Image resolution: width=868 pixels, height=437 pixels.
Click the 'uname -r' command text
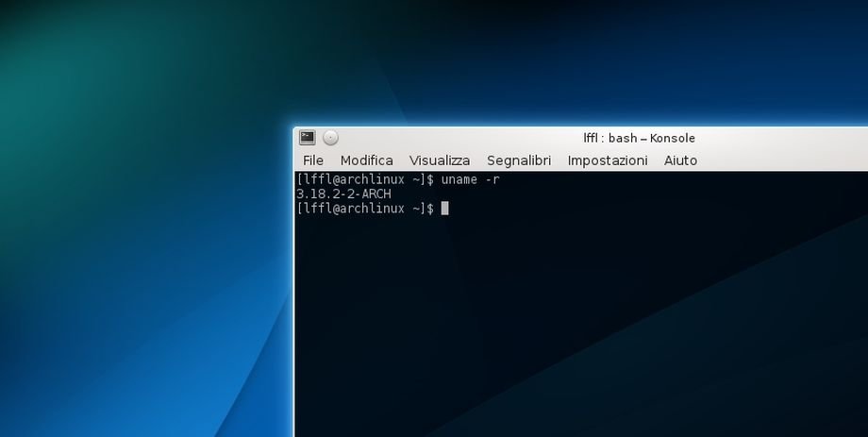(469, 179)
